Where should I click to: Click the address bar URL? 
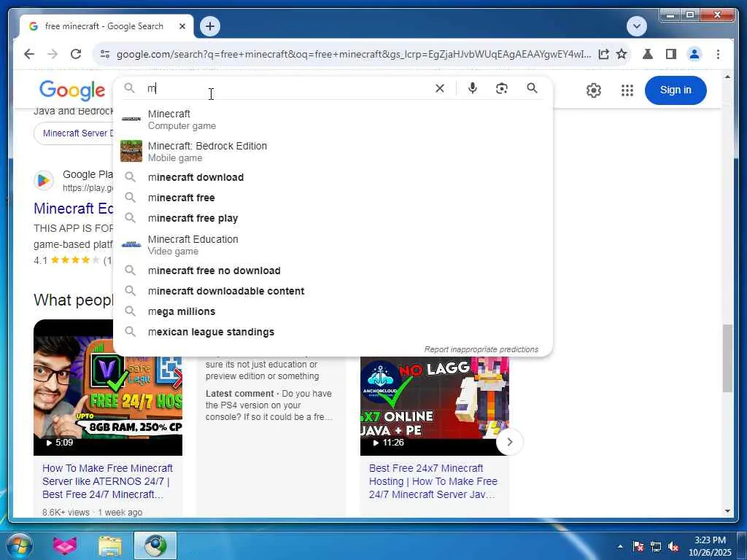click(x=354, y=54)
